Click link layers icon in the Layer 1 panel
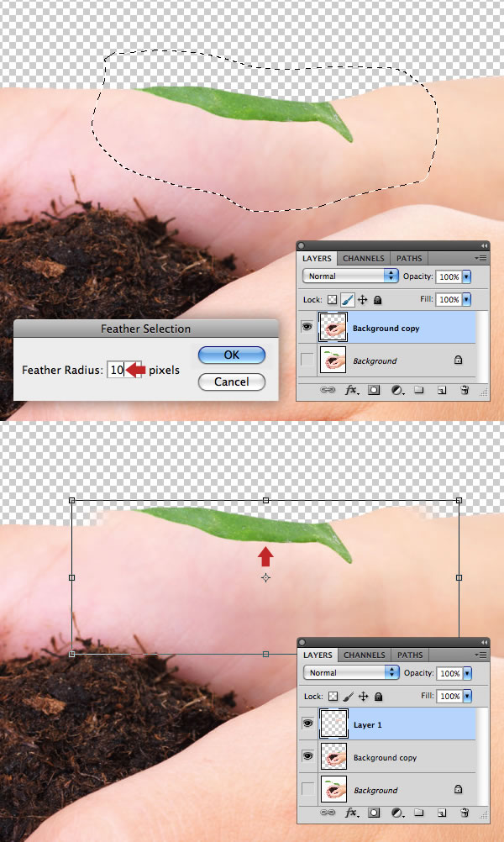Image resolution: width=504 pixels, height=842 pixels. (328, 812)
